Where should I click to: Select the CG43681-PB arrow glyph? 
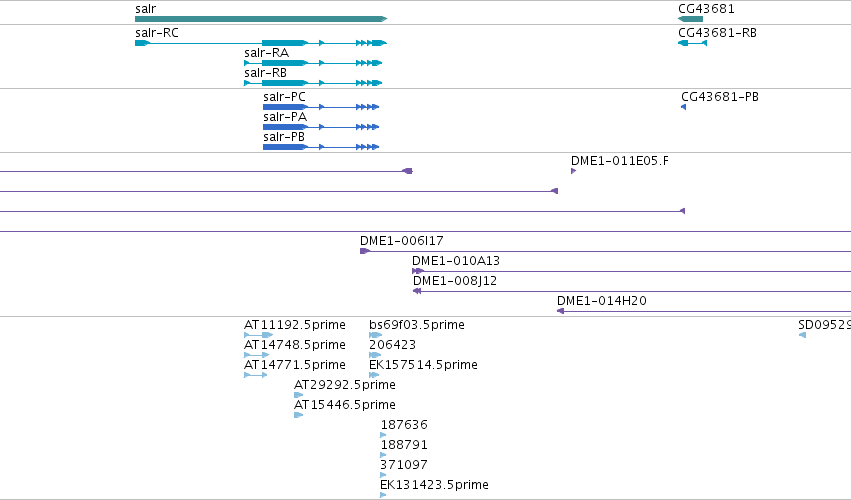(683, 107)
